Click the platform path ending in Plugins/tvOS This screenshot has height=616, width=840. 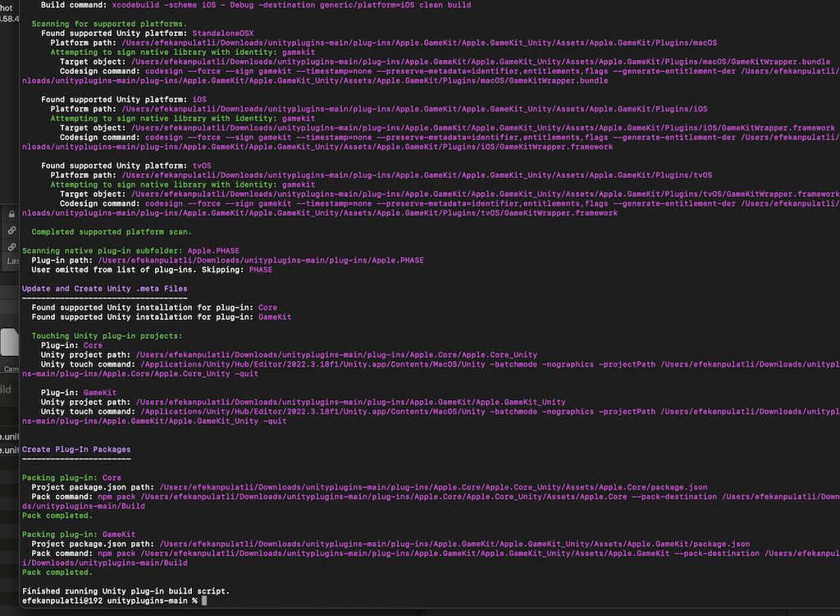(417, 176)
